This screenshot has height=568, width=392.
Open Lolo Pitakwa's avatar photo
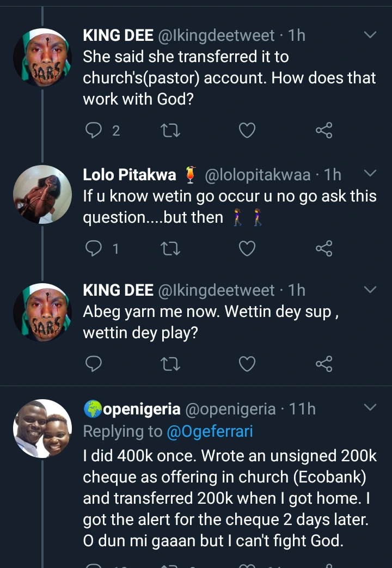pos(42,194)
